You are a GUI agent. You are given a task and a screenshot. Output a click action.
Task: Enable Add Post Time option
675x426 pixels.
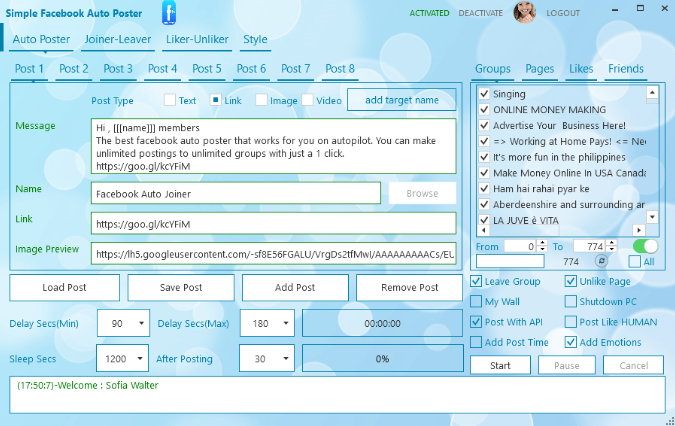coord(476,342)
